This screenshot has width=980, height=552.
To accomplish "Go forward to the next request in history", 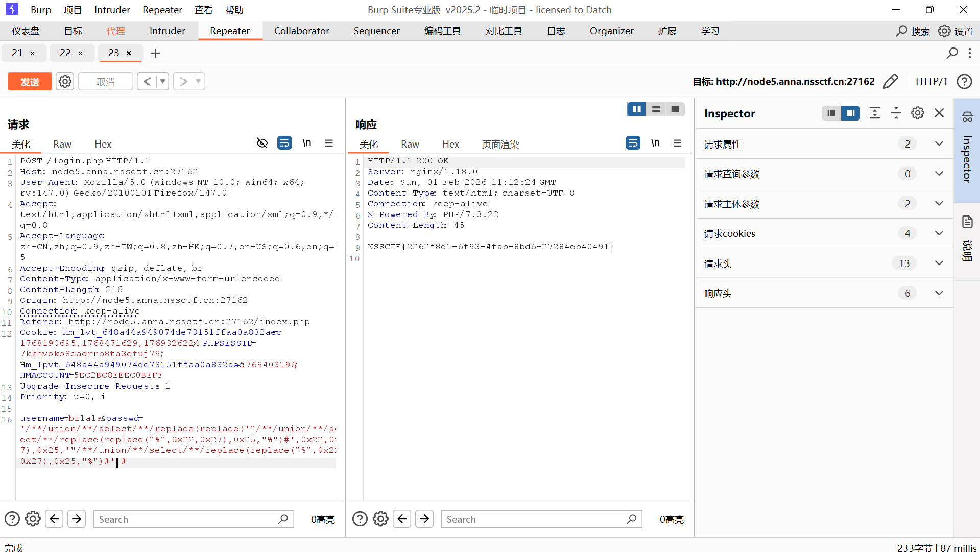I will click(183, 82).
